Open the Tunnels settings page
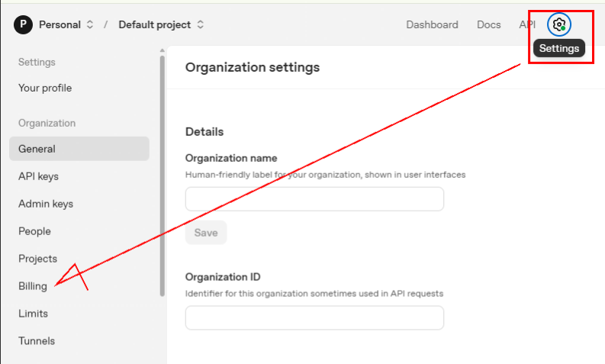This screenshot has height=364, width=605. point(37,341)
